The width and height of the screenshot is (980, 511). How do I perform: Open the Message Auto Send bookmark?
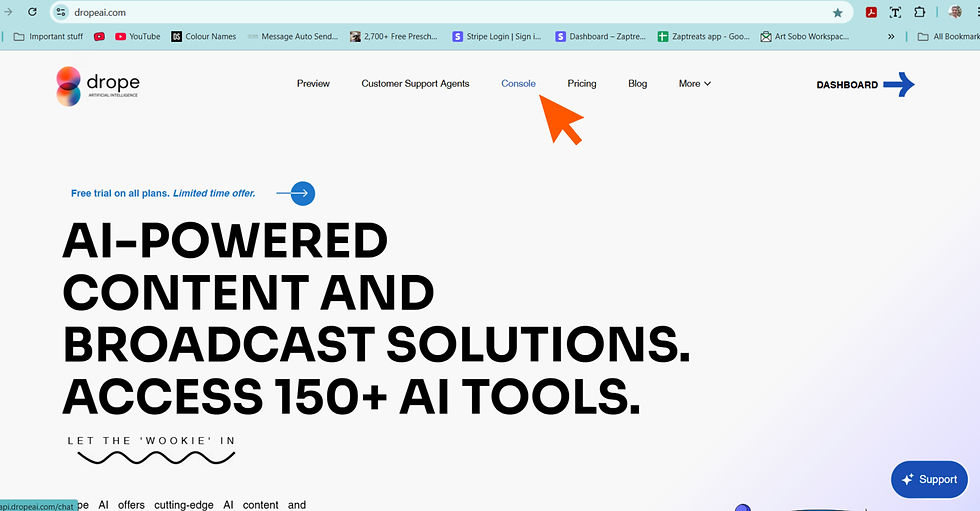tap(292, 36)
